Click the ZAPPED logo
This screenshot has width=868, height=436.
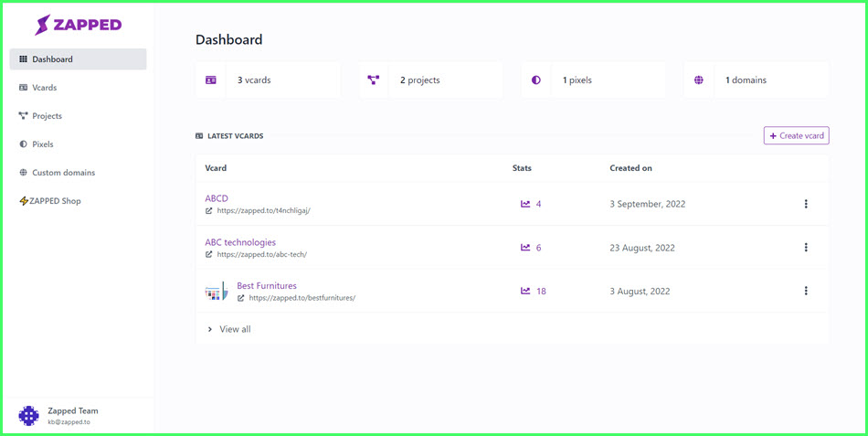click(x=78, y=25)
